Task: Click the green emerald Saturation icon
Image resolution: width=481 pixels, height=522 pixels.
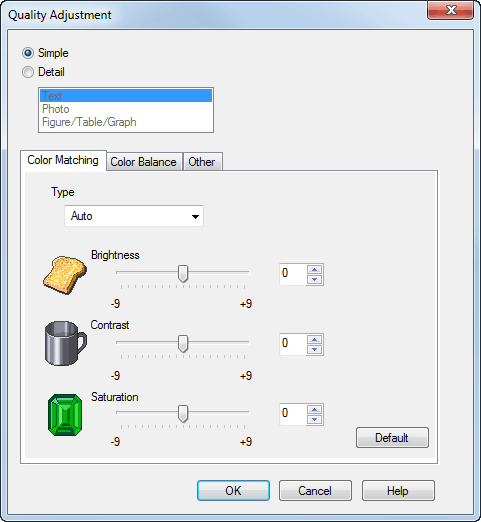Action: pos(65,415)
